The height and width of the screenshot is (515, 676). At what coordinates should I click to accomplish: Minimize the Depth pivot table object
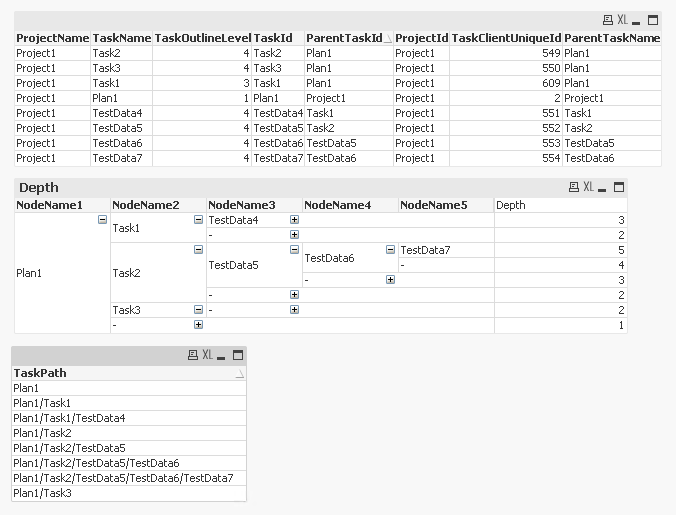click(x=605, y=187)
